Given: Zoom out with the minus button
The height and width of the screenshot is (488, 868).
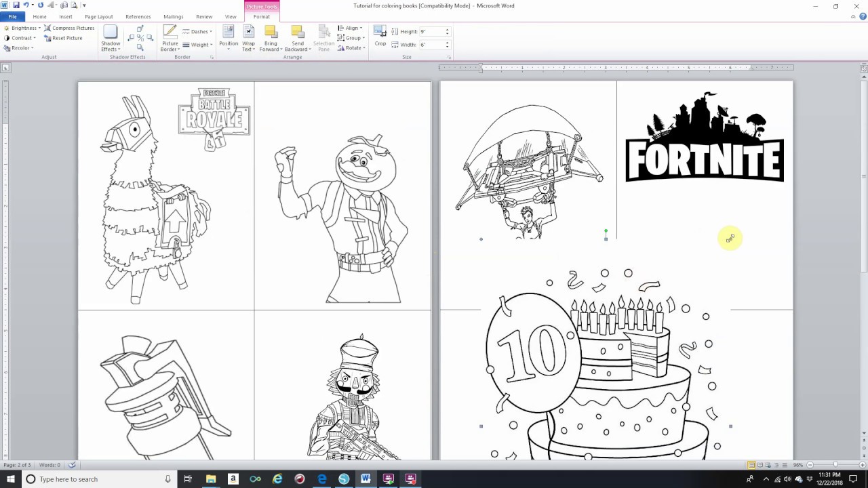Looking at the screenshot, I should 810,465.
